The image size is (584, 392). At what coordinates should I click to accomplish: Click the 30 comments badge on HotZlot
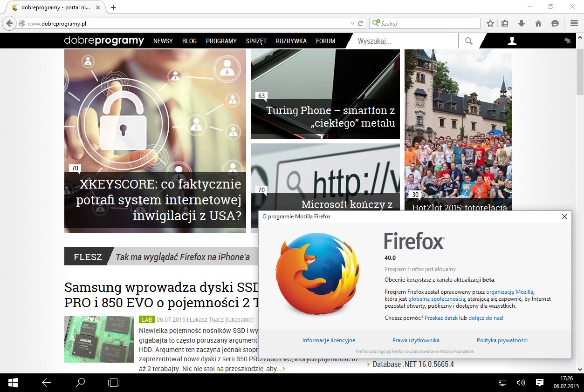click(x=415, y=195)
